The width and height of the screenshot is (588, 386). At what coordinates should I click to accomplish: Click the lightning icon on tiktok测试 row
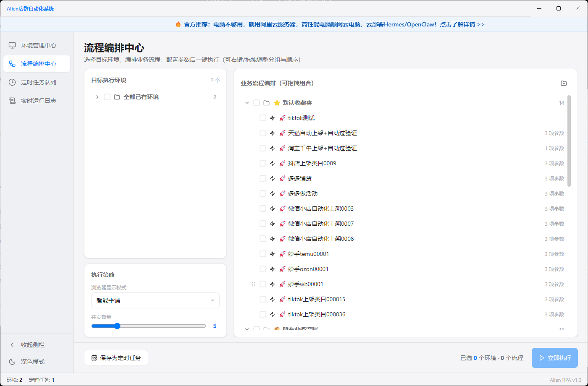pyautogui.click(x=272, y=118)
